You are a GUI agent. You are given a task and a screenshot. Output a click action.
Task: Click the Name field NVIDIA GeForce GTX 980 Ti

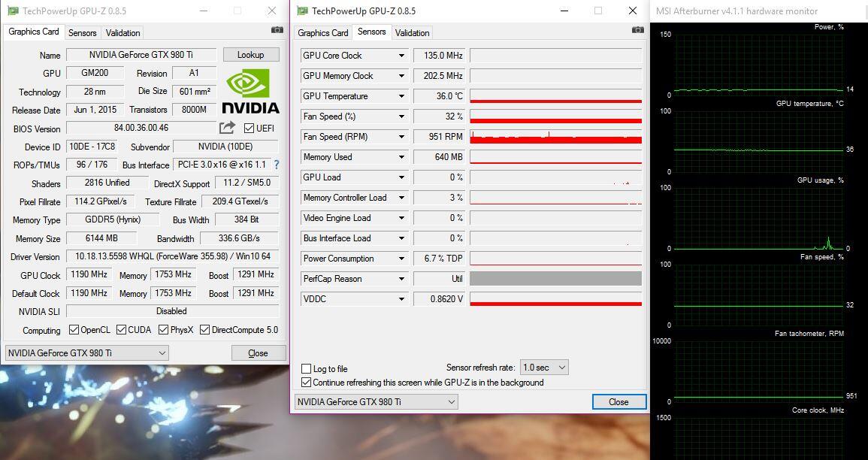coord(141,55)
